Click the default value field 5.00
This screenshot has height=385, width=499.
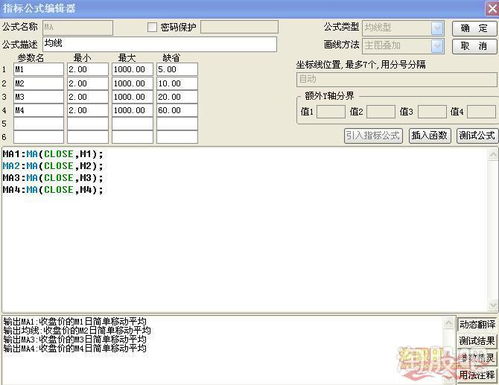tap(177, 70)
